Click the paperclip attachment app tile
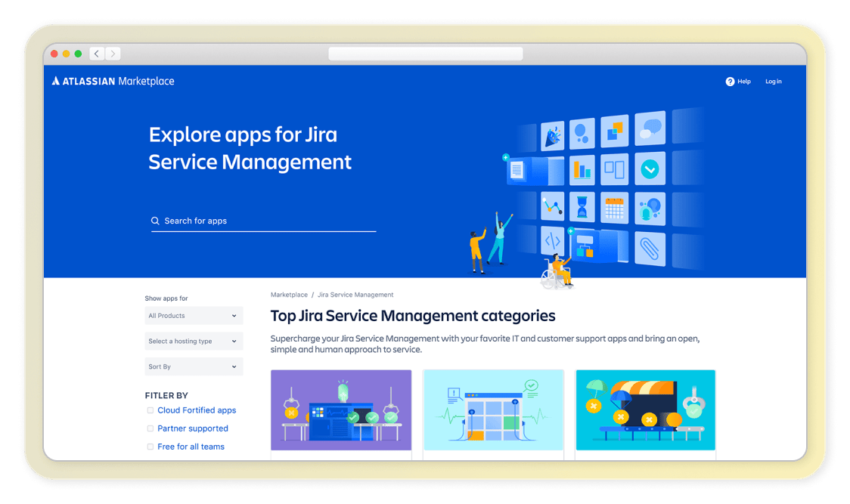850x504 pixels. (650, 249)
